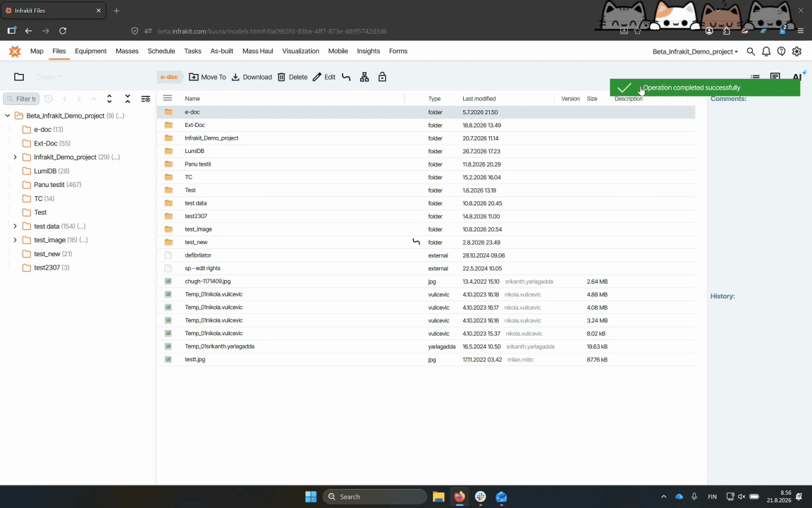Image resolution: width=812 pixels, height=508 pixels.
Task: Click the image icon of chugh-1171409.jpg
Action: pyautogui.click(x=168, y=282)
